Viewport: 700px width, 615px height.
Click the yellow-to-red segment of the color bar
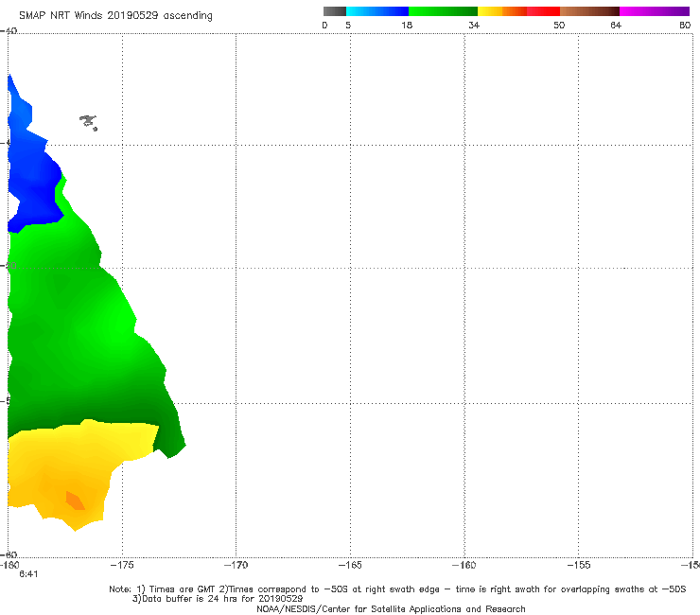pos(518,11)
